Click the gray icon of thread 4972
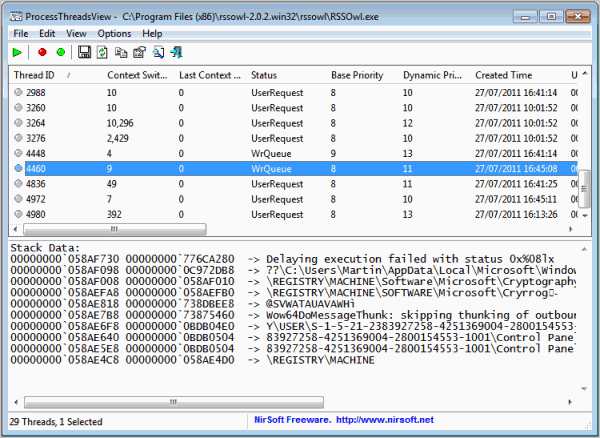 pyautogui.click(x=18, y=199)
